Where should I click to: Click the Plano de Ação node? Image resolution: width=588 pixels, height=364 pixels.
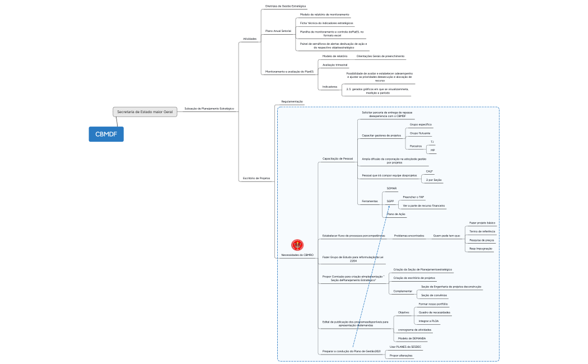coord(396,214)
